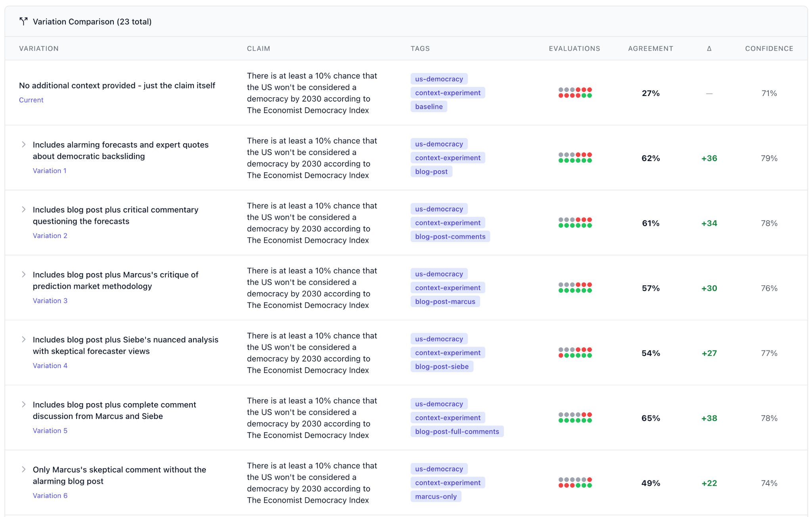Viewport: 812px width, 517px height.
Task: Click the 'baseline' tag
Action: pos(429,106)
